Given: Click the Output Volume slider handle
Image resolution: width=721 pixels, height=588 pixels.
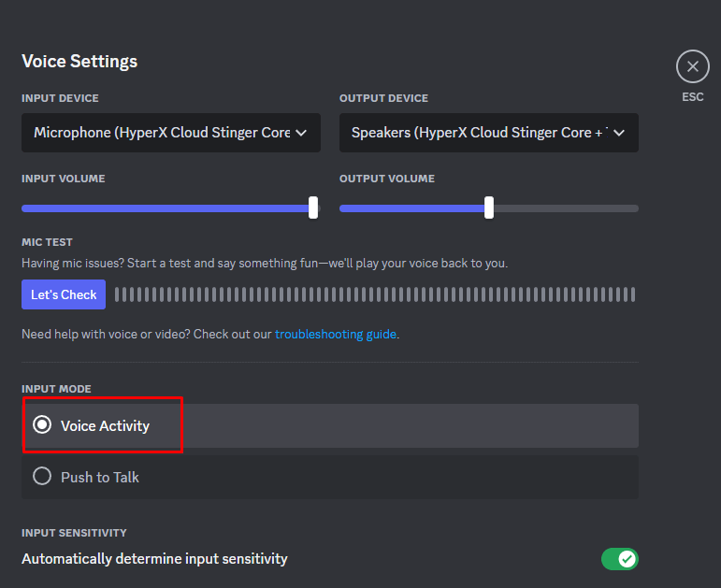Looking at the screenshot, I should 489,208.
